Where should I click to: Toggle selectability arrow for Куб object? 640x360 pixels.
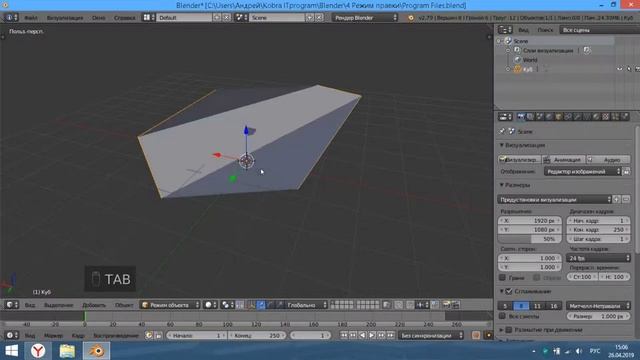(x=629, y=69)
